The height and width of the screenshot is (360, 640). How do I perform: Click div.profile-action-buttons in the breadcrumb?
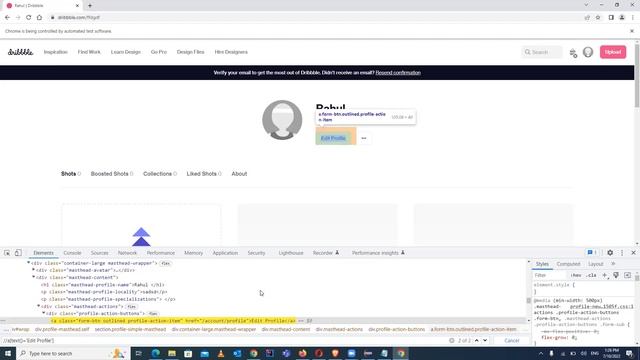[x=396, y=329]
